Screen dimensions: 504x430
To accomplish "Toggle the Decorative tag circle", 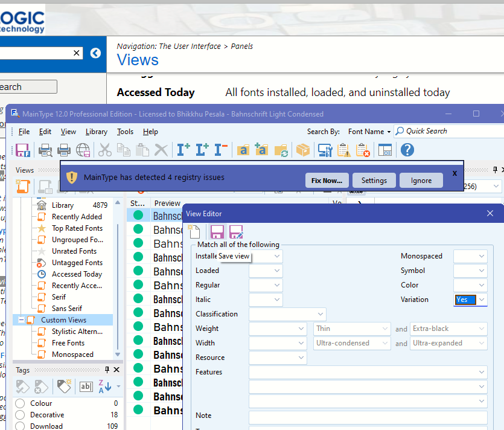I will (20, 415).
